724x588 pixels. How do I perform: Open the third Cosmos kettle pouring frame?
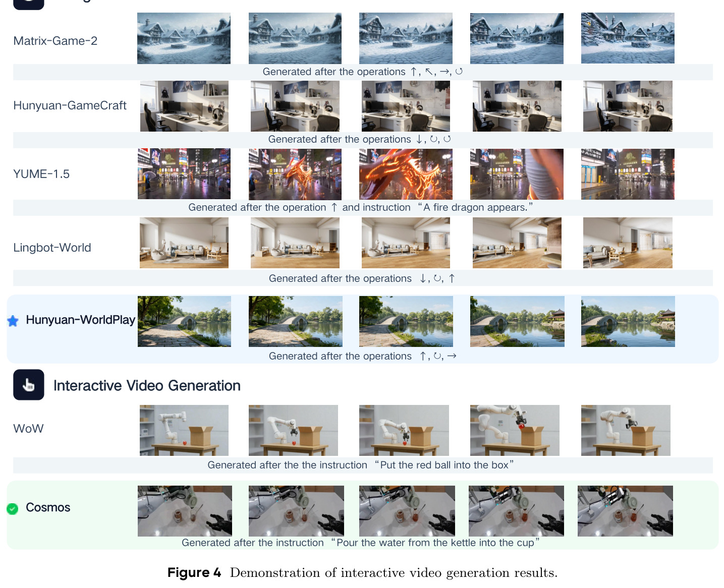tap(407, 511)
